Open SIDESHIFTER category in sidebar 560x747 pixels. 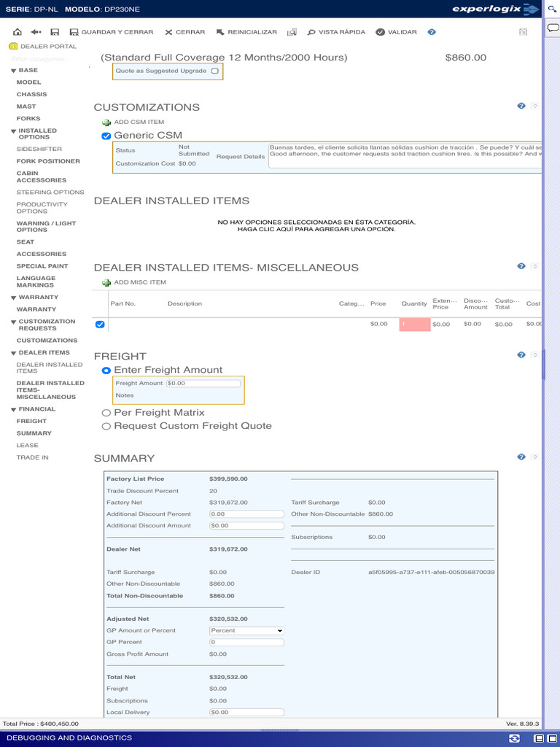coord(39,149)
